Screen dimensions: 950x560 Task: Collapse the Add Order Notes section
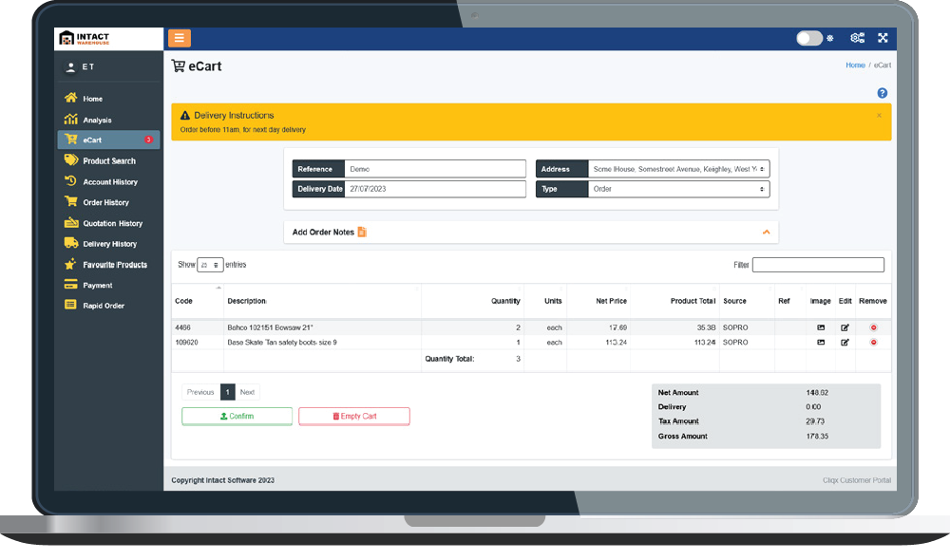pos(766,233)
